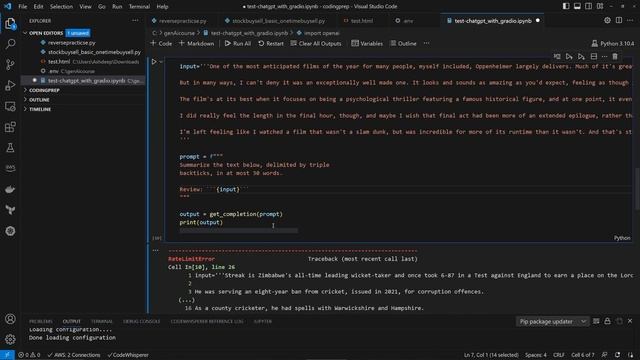
Task: Open the Extensions view
Action: pyautogui.click(x=10, y=127)
